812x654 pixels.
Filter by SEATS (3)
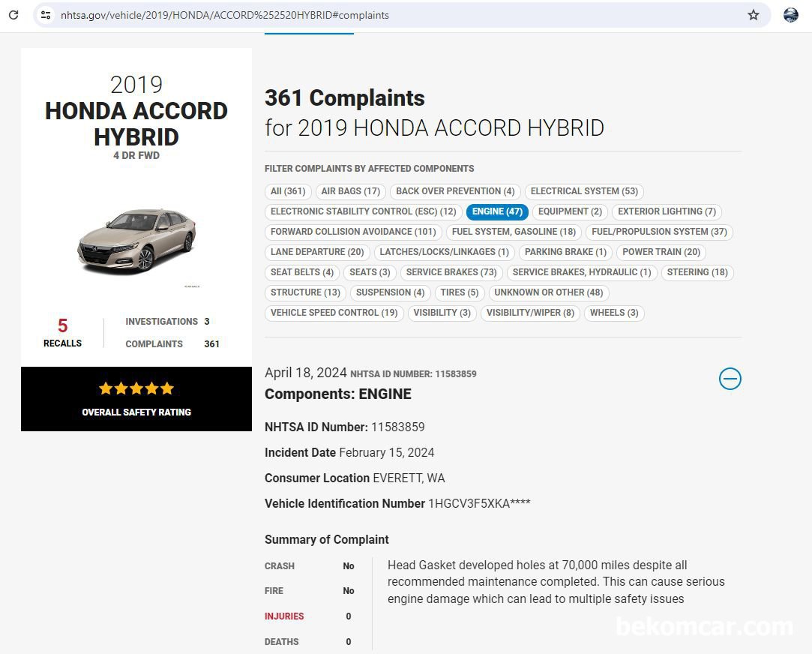tap(370, 272)
